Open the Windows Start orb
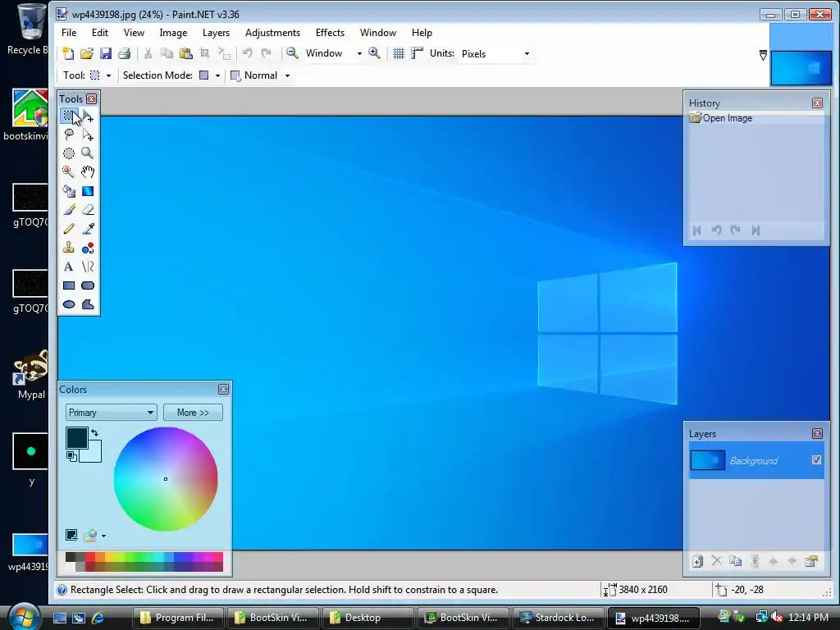The height and width of the screenshot is (630, 840). tap(25, 616)
